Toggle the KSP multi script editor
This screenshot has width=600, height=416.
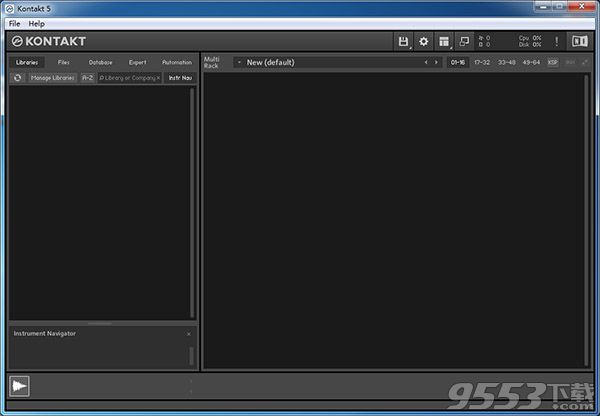pyautogui.click(x=553, y=62)
